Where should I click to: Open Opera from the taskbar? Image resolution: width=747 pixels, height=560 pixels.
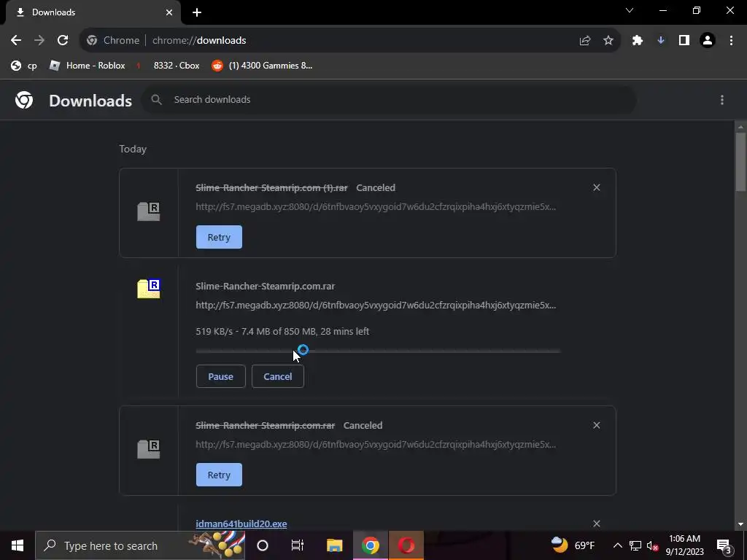[x=406, y=545]
